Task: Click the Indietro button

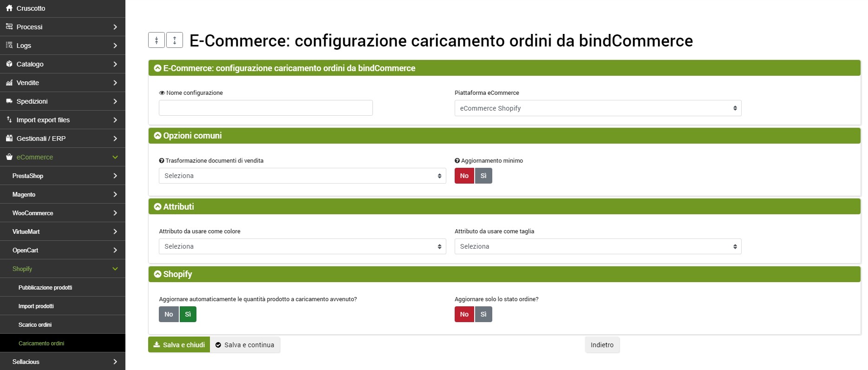Action: point(602,345)
